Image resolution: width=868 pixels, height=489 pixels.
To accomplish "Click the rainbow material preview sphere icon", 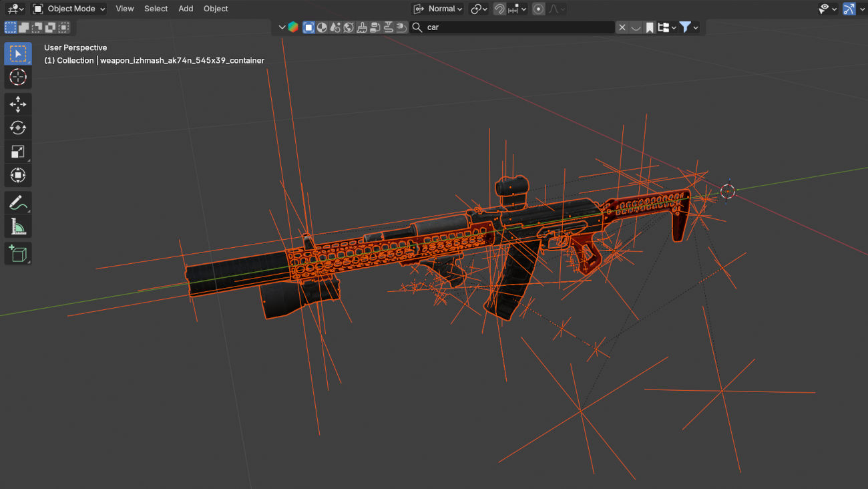I will (293, 27).
